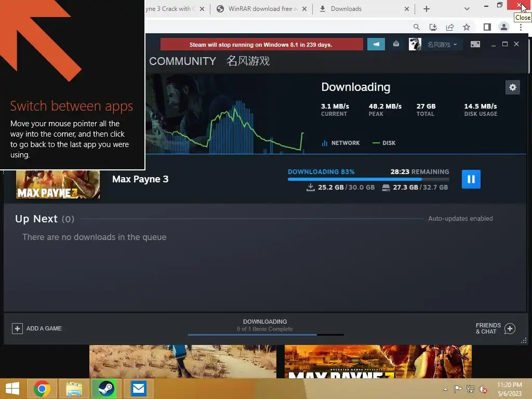The width and height of the screenshot is (532, 399).
Task: Click the Up Next (0) header
Action: 45,219
